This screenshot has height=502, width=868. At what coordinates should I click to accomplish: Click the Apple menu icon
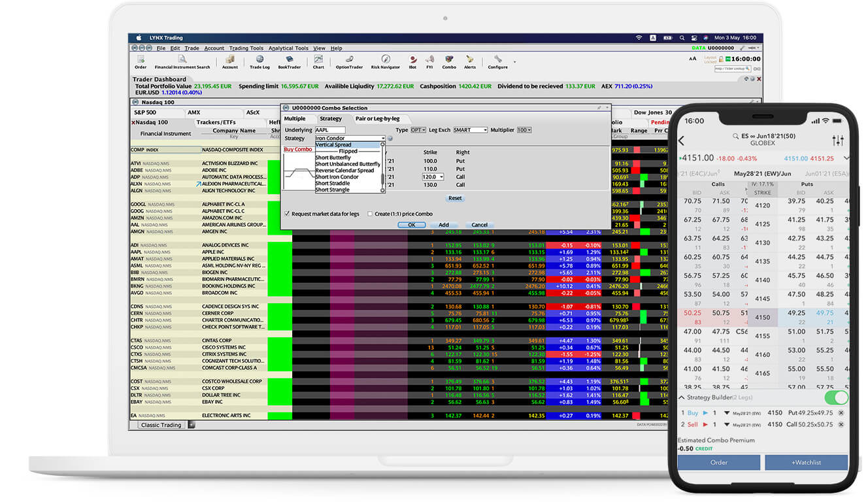tap(139, 38)
